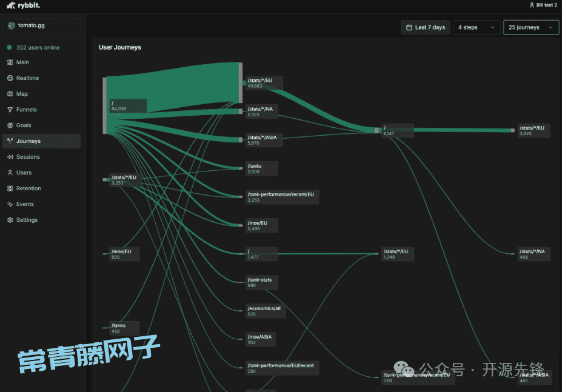Image resolution: width=562 pixels, height=392 pixels.
Task: Open the tomato.gg site selector
Action: click(x=41, y=25)
